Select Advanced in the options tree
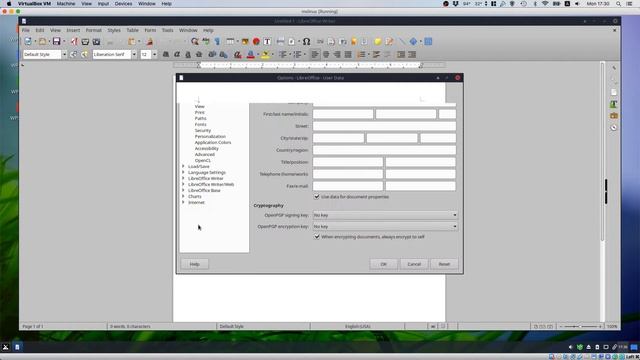Viewport: 640px width, 360px height. tap(204, 154)
